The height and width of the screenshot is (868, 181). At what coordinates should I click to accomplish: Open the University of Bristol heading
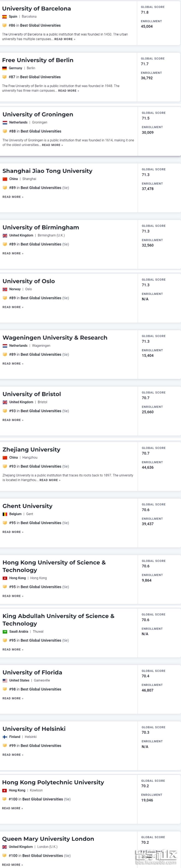pos(32,394)
